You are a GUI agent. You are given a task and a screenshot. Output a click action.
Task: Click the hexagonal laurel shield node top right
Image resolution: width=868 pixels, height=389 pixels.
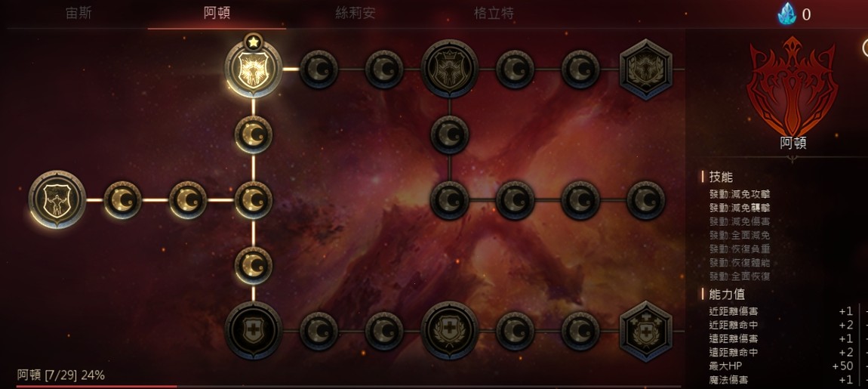645,69
